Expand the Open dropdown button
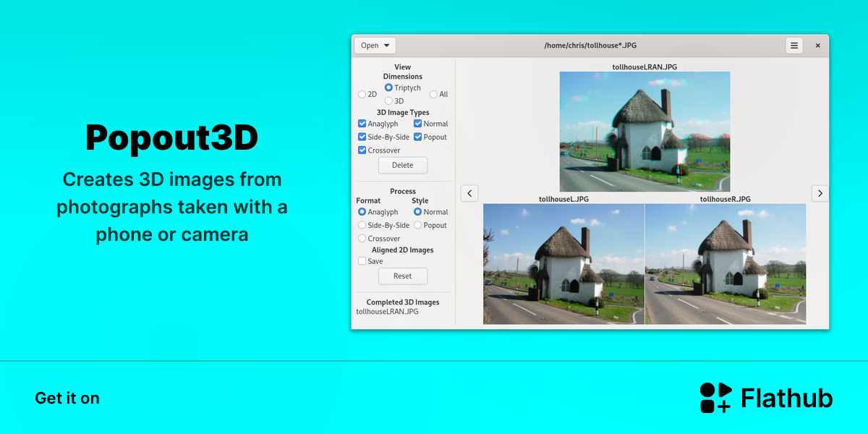Screen dimensions: 868x434 click(375, 46)
